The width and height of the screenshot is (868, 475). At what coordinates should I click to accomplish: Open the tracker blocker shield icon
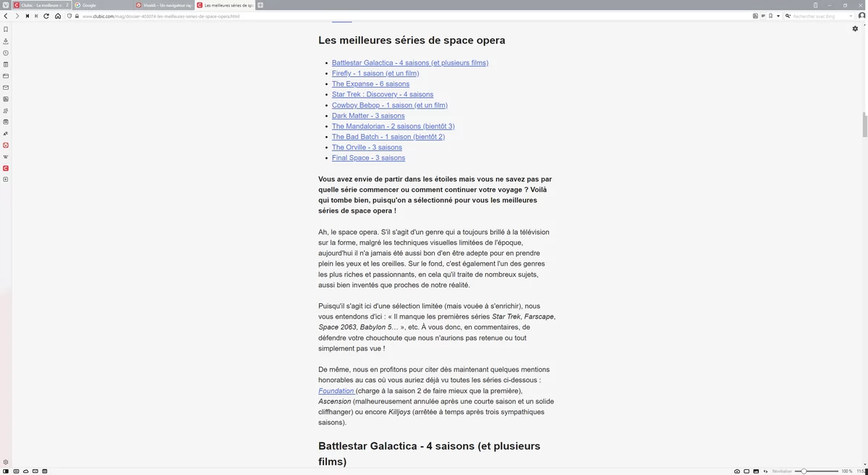pyautogui.click(x=69, y=16)
